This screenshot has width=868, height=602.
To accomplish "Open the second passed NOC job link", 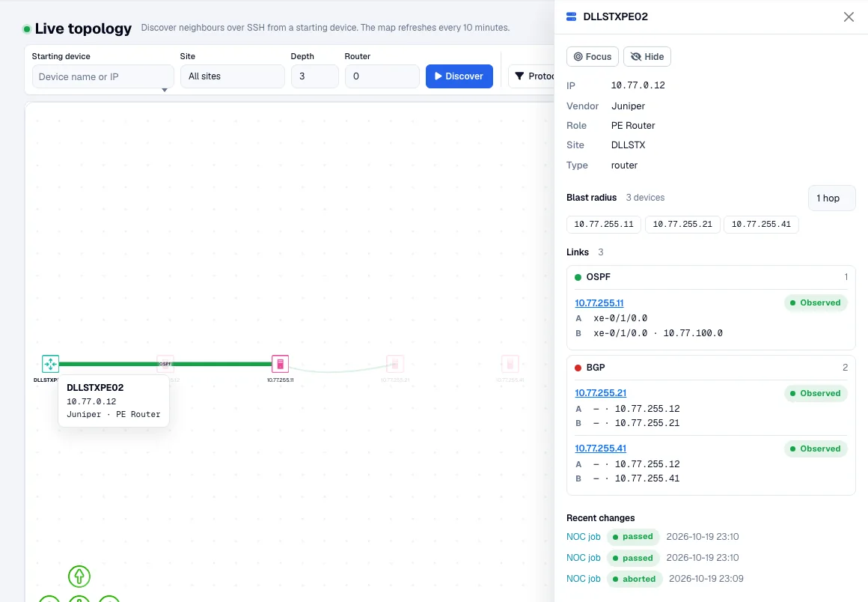I will (x=584, y=558).
